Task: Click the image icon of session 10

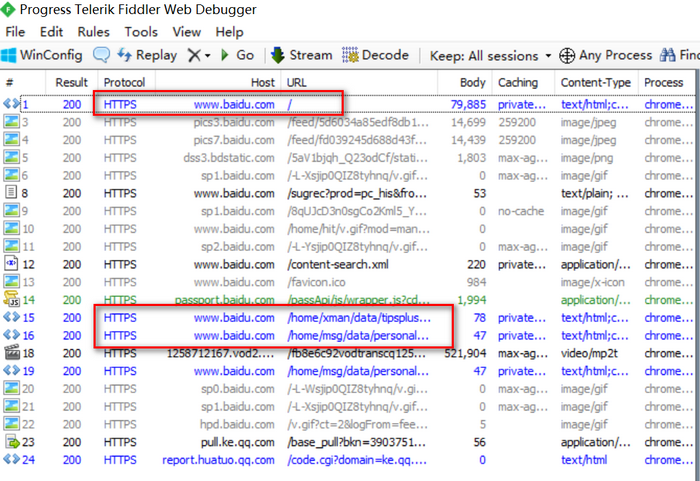Action: (12, 229)
